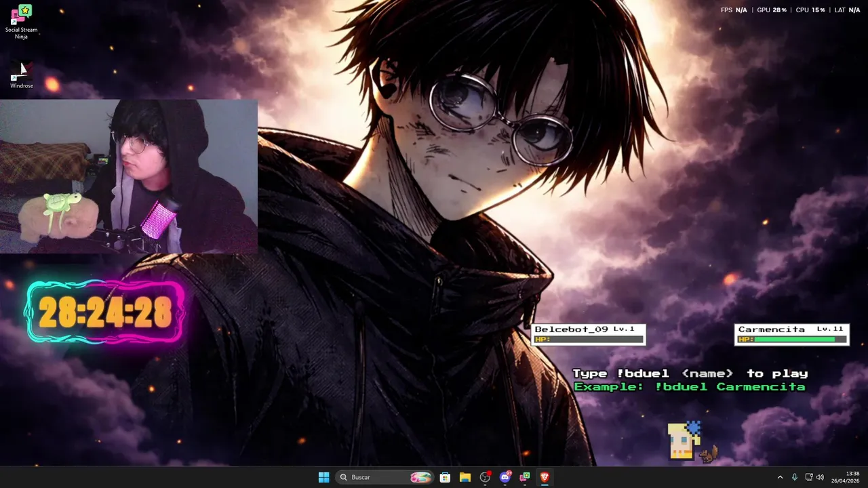The height and width of the screenshot is (488, 868).
Task: Open File Explorer from the taskbar
Action: point(465,477)
